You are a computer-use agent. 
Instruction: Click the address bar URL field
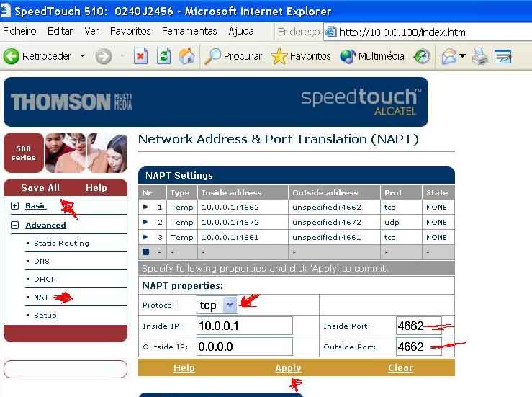coord(428,32)
